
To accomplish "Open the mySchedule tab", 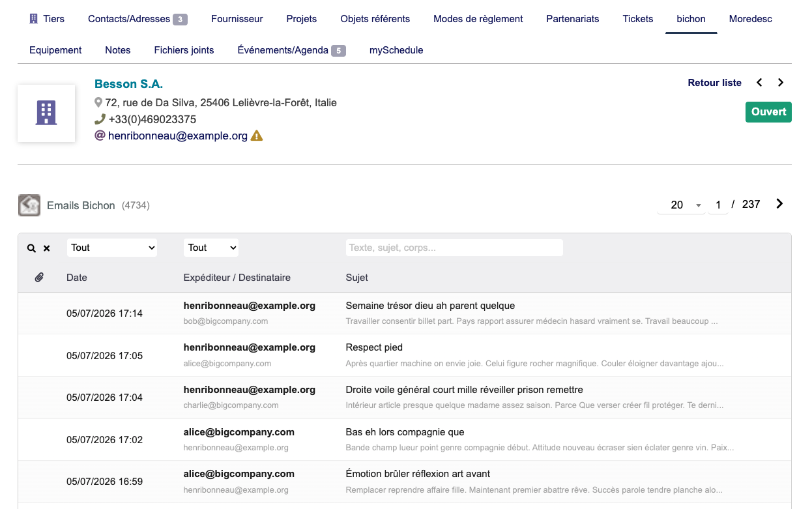I will coord(396,50).
